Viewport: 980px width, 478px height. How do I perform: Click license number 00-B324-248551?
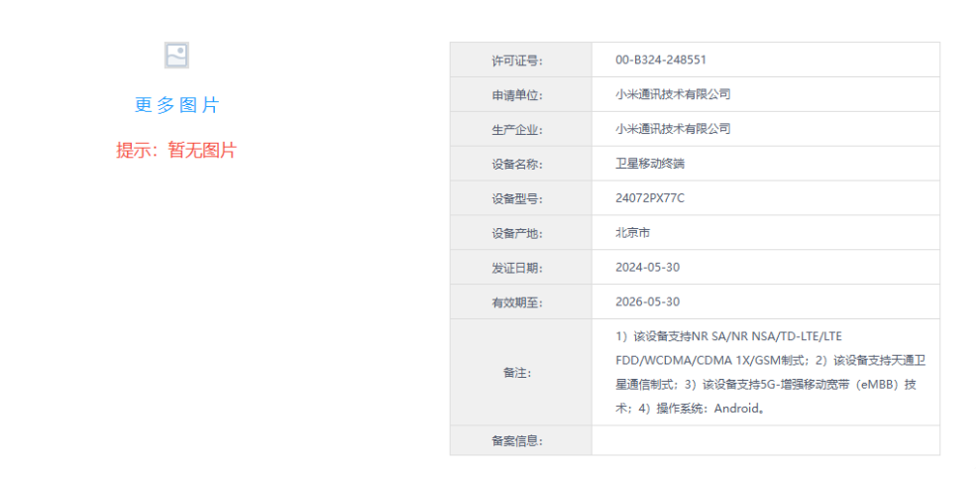click(x=661, y=60)
